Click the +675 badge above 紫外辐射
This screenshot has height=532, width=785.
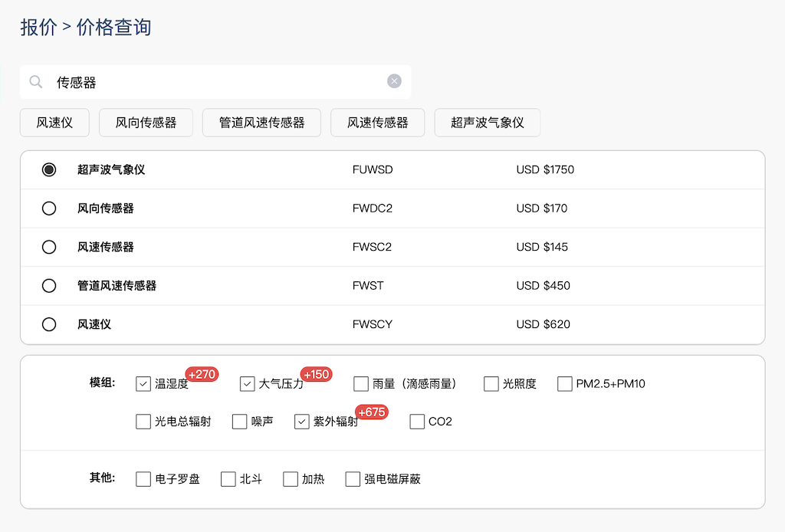coord(371,412)
